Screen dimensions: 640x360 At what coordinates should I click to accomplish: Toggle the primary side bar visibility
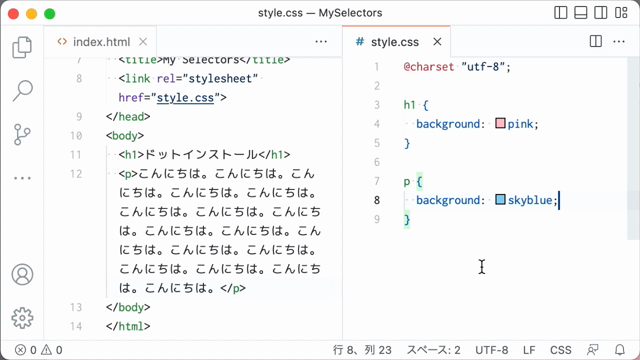[560, 13]
